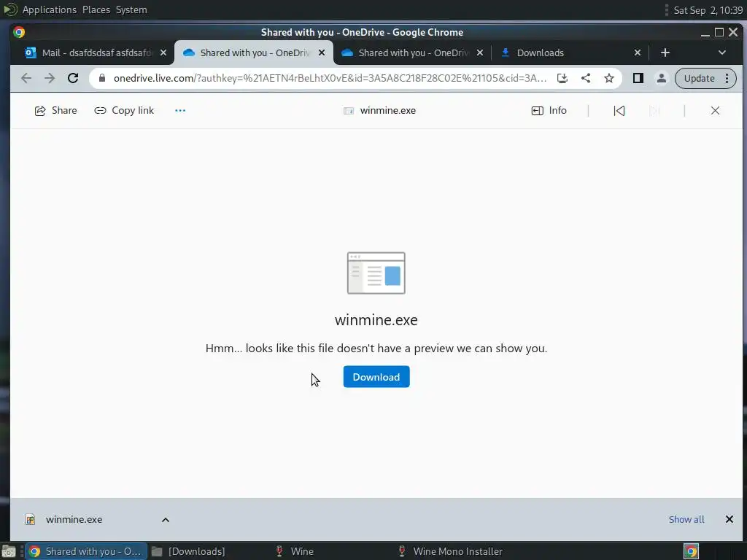Open a new tab with plus button
The image size is (747, 560).
665,52
